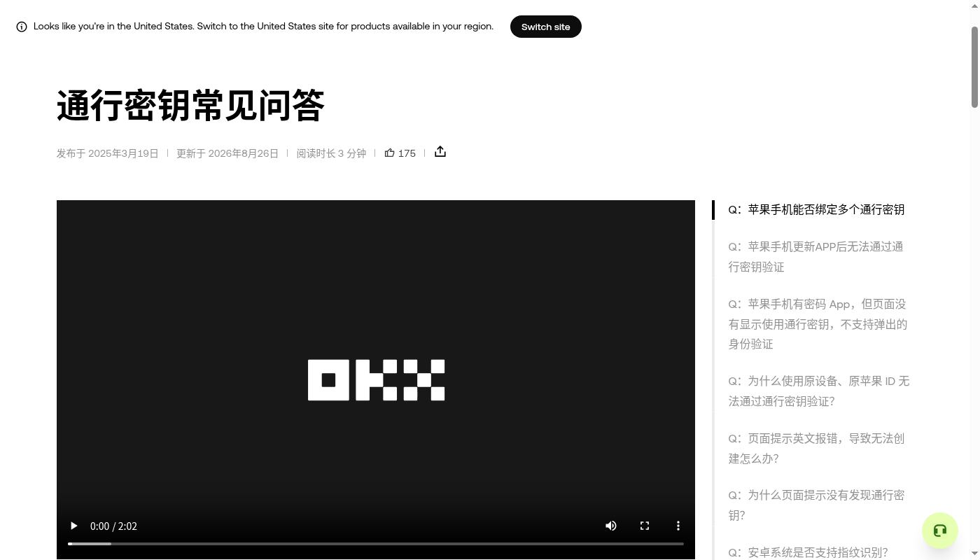The image size is (980, 560).
Task: Click the 更新于 2026年8月26日 text
Action: pyautogui.click(x=227, y=153)
